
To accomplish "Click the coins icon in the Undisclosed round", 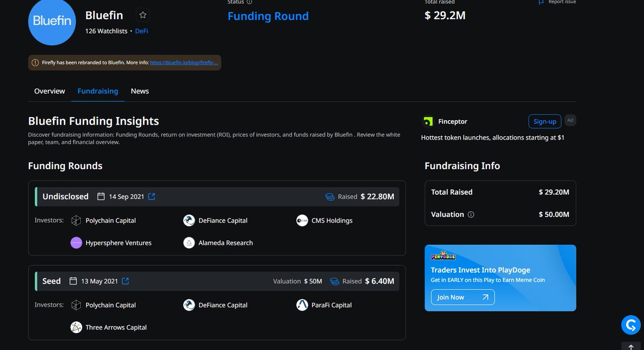I will 330,197.
